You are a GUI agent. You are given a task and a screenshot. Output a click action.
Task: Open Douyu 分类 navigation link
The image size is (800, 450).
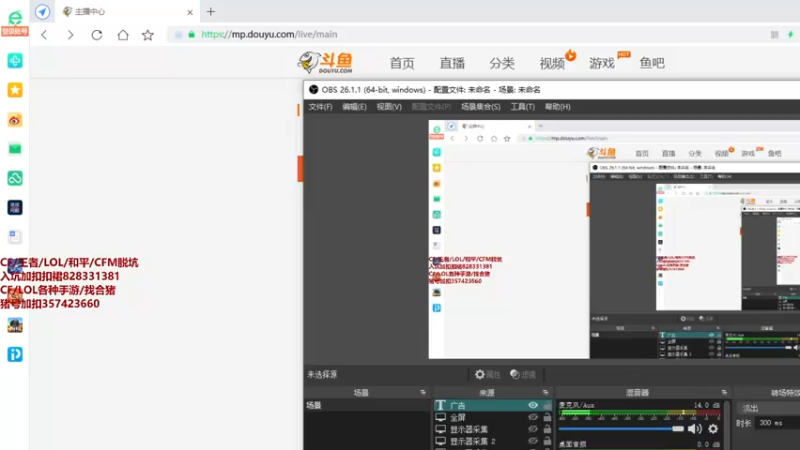click(x=502, y=63)
